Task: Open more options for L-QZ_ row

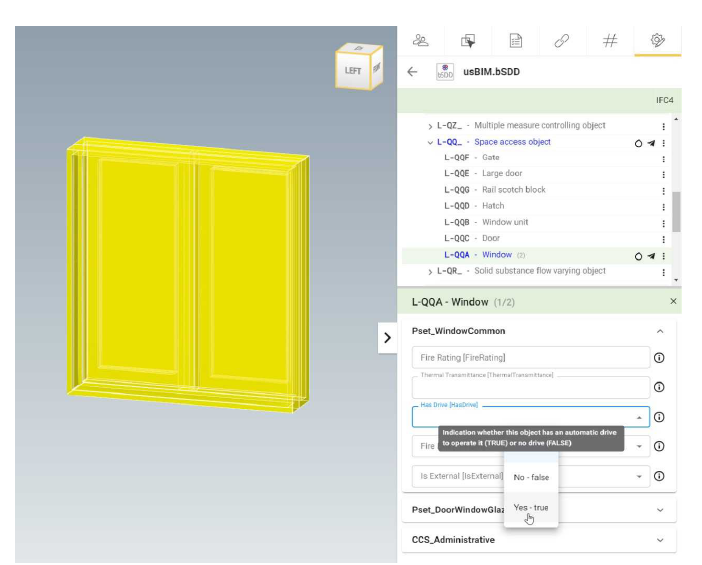Action: [663, 127]
